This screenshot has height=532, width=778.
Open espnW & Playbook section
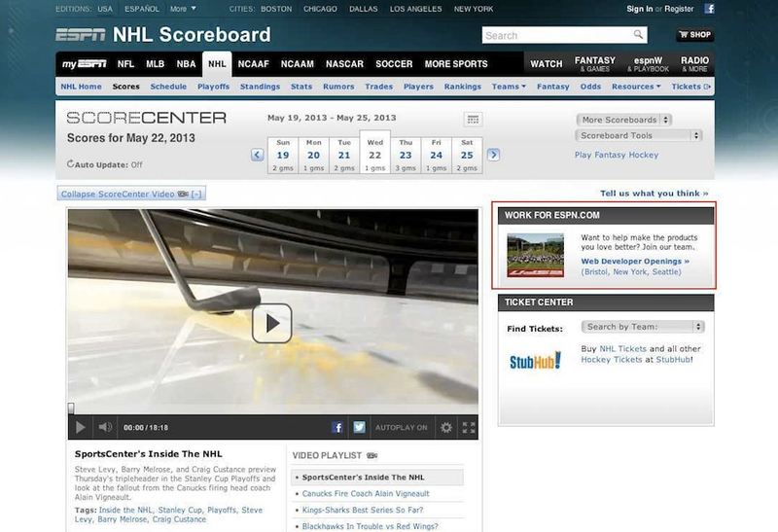click(x=648, y=64)
